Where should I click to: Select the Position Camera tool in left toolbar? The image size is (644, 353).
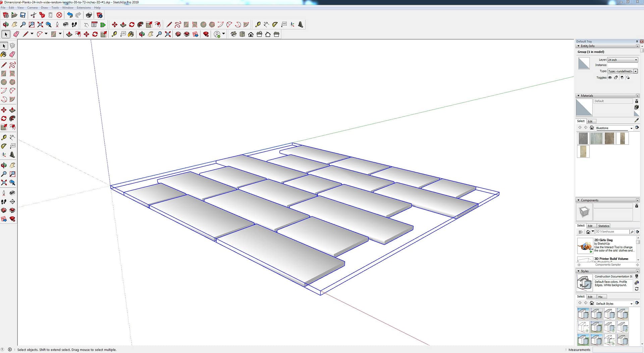click(x=4, y=193)
